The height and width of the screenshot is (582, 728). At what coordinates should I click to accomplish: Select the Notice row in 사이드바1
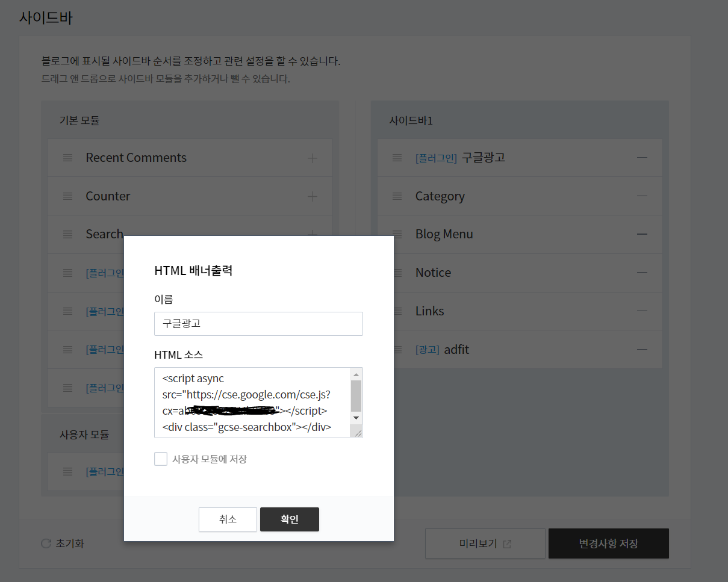[520, 273]
